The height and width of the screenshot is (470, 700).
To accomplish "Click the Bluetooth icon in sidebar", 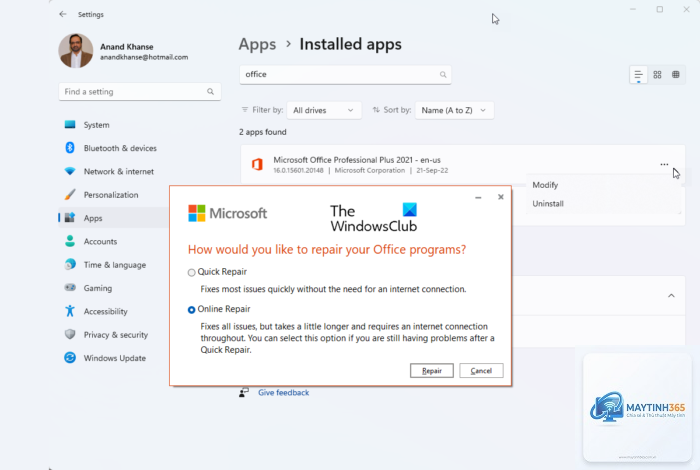I will click(70, 148).
